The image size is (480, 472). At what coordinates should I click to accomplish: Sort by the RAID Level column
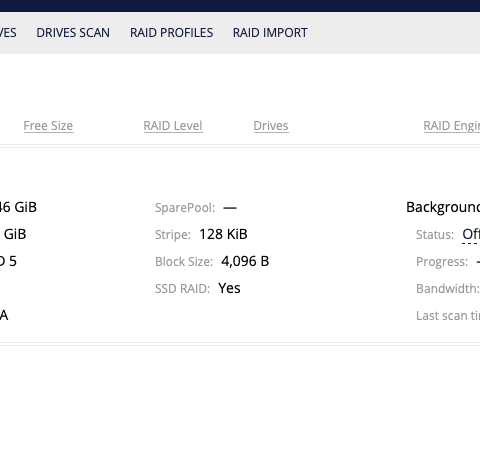[173, 126]
